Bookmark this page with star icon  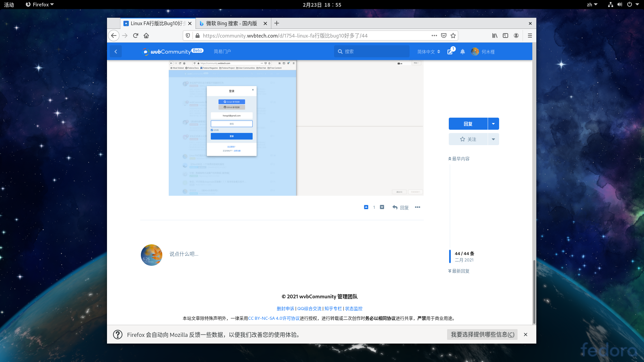(453, 36)
